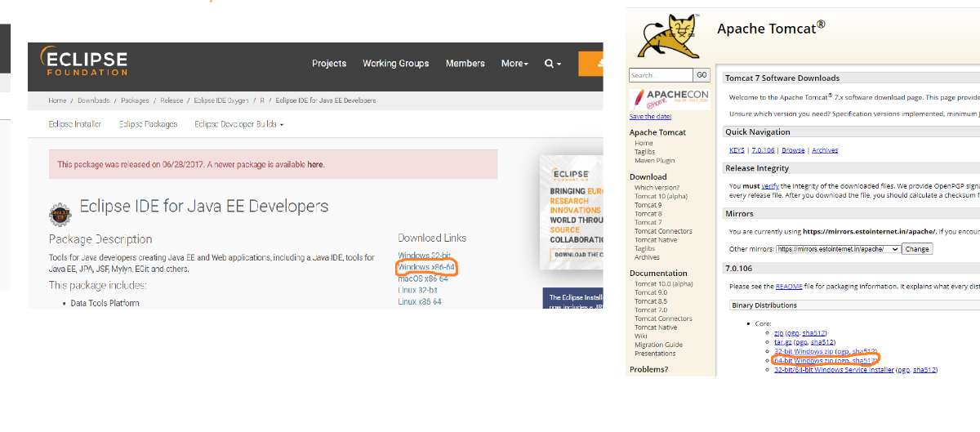Image resolution: width=980 pixels, height=432 pixels.
Task: Open Migration Guide in Tomcat sidebar
Action: pyautogui.click(x=658, y=345)
